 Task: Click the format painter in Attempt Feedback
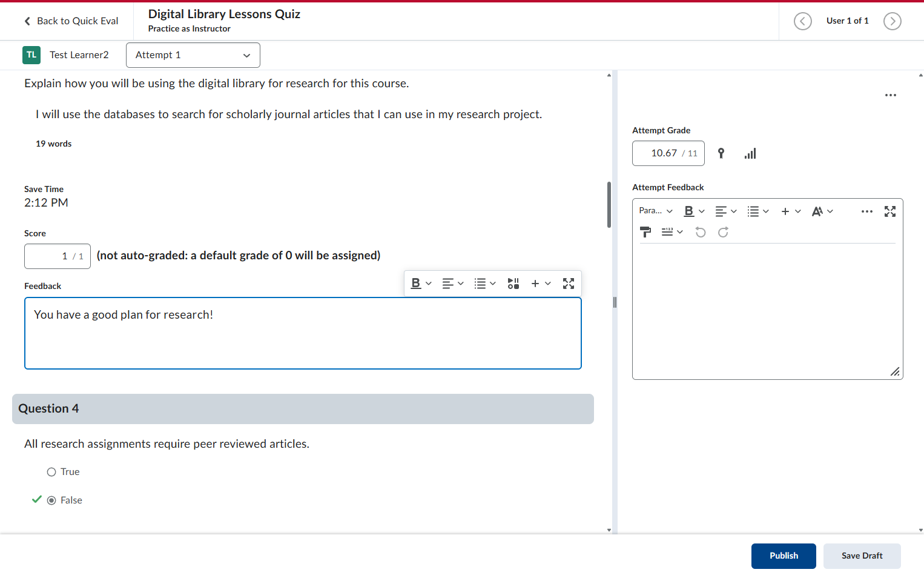click(645, 232)
